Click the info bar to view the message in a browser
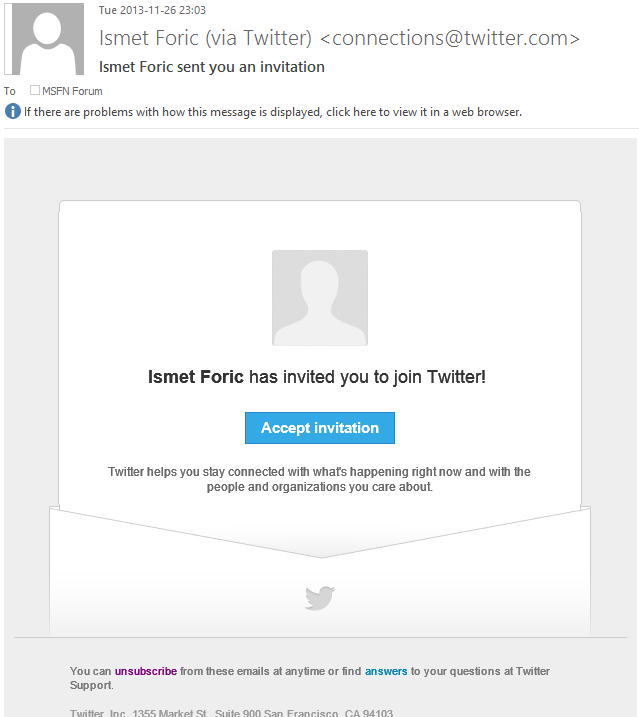Viewport: 639px width, 717px height. [273, 112]
